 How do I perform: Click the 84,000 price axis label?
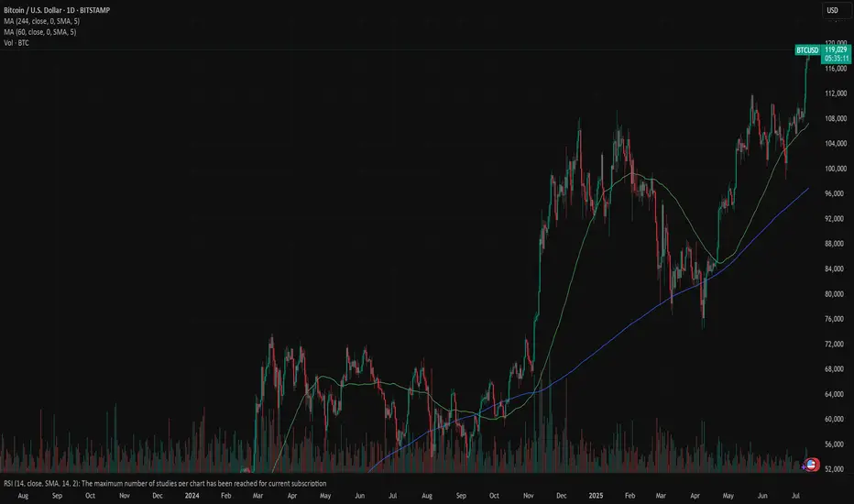coord(836,269)
